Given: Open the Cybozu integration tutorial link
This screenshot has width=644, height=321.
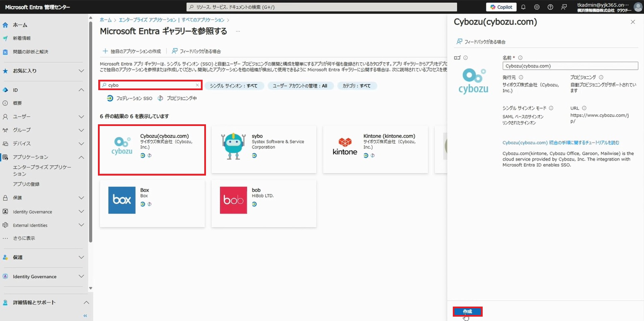Looking at the screenshot, I should click(x=560, y=143).
